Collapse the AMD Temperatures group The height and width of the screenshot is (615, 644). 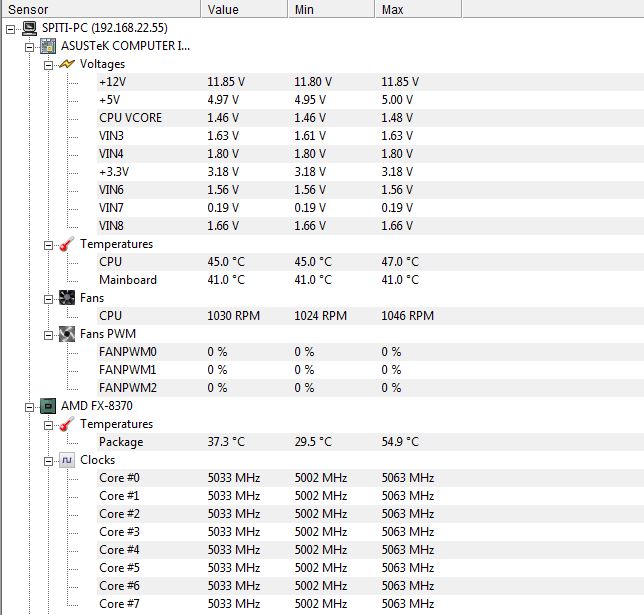point(48,425)
